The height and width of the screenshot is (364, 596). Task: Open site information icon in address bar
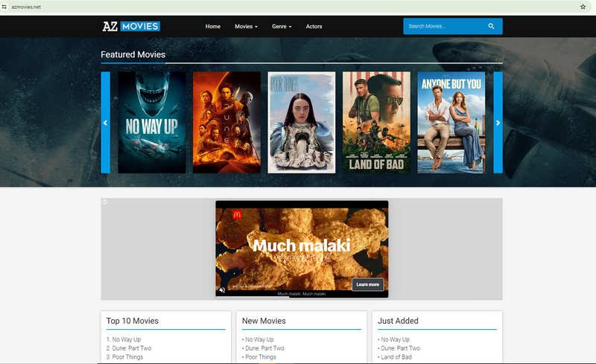pyautogui.click(x=4, y=7)
